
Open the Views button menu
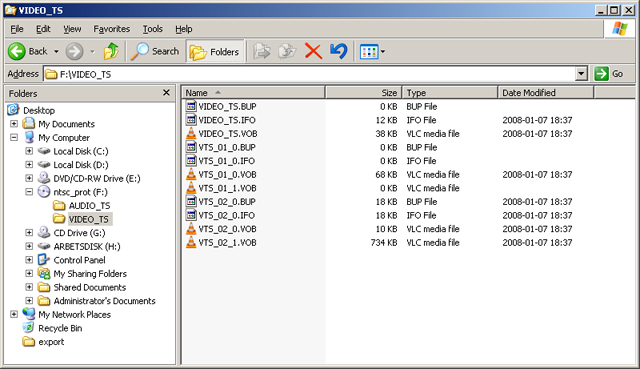[372, 52]
